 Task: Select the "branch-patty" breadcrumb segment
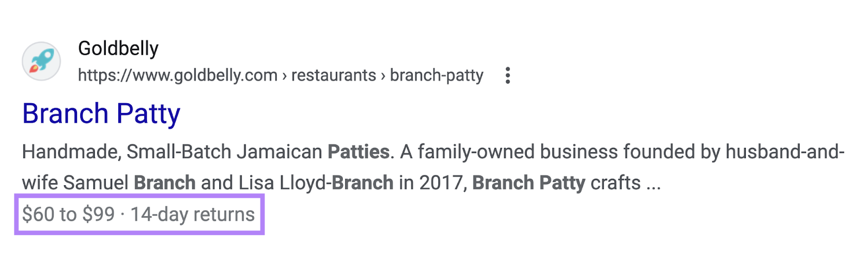click(x=437, y=75)
